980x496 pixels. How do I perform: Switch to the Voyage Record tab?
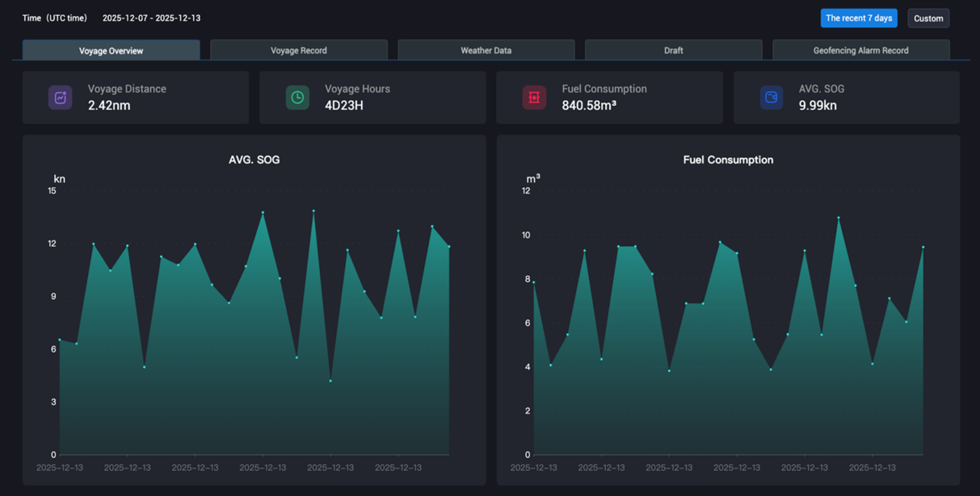click(299, 51)
